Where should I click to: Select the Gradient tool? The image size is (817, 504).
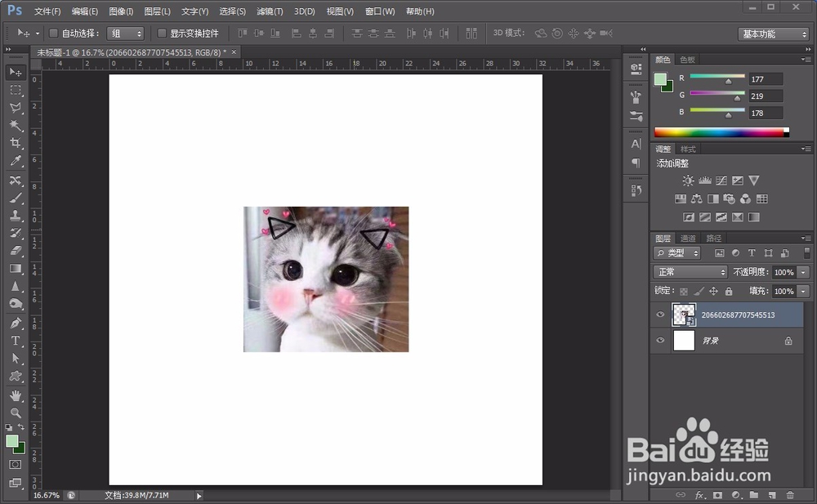pyautogui.click(x=16, y=269)
